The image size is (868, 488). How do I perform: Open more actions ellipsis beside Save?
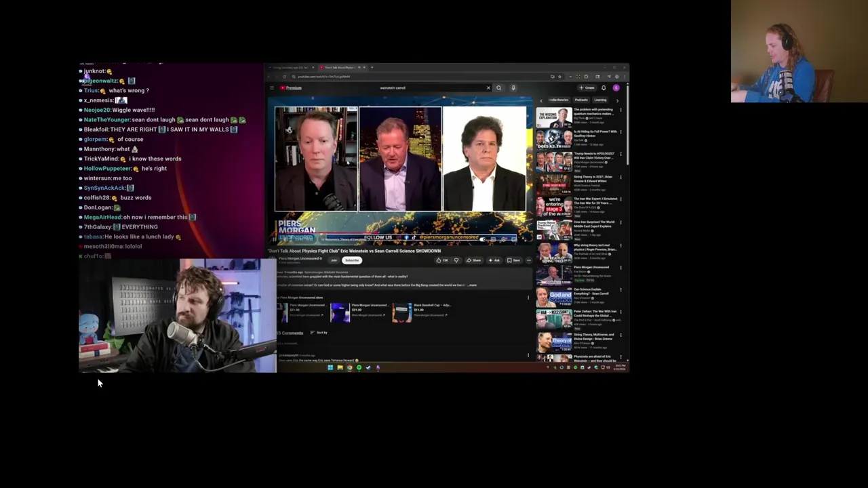click(529, 260)
